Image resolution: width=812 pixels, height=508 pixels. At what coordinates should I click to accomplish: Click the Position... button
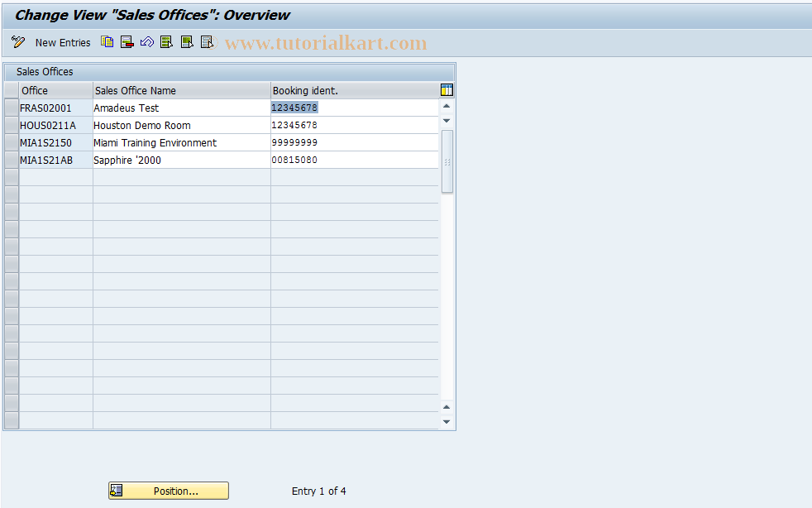169,491
